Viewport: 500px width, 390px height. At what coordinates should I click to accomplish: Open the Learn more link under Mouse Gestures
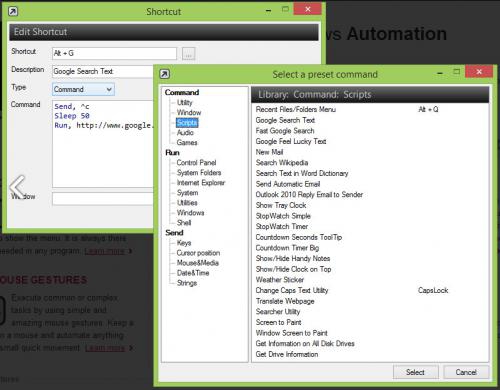105,348
